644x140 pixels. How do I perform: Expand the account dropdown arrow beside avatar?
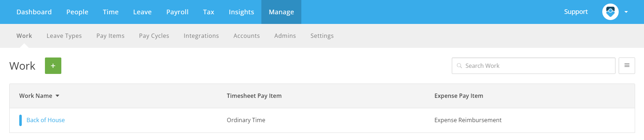click(x=626, y=12)
